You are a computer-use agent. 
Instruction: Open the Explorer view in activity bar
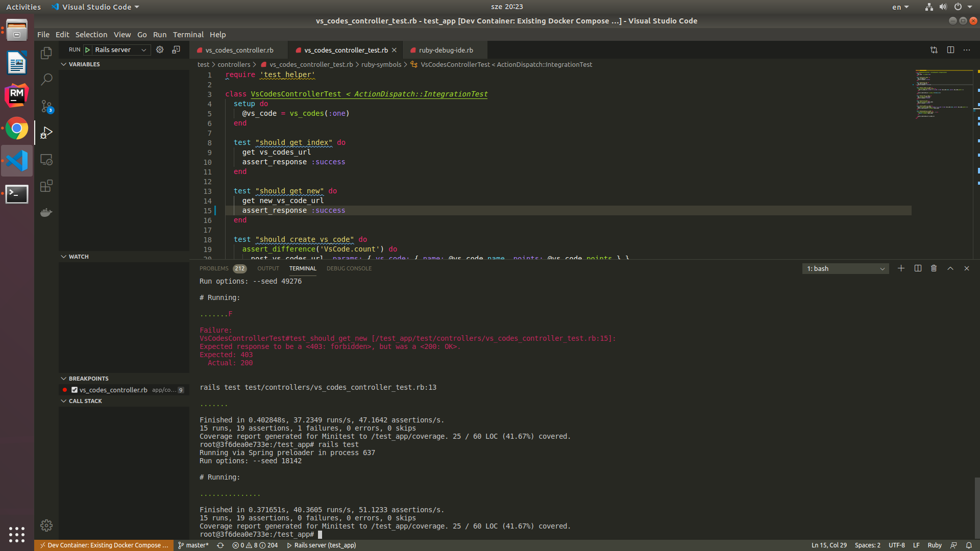tap(46, 53)
